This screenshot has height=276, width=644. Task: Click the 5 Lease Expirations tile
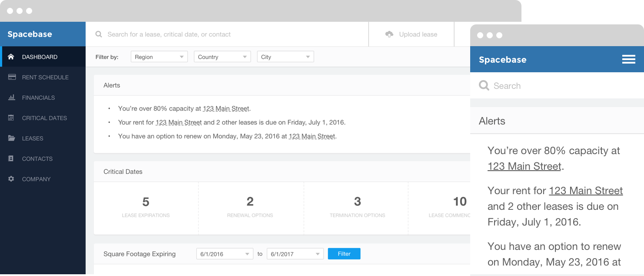(146, 208)
